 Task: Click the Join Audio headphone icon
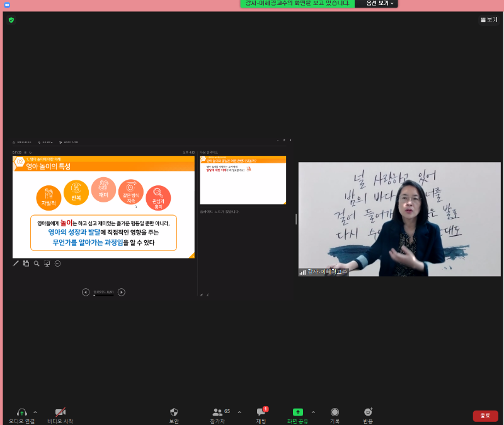[x=21, y=412]
